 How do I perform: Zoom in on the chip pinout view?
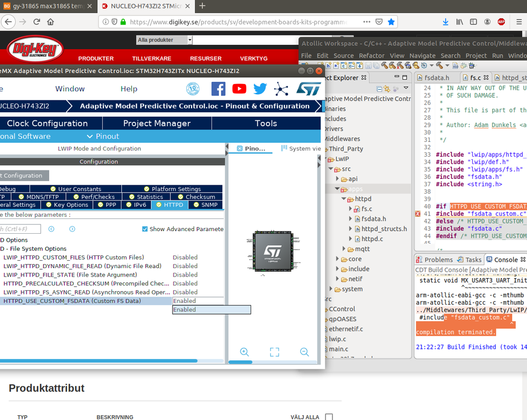244,352
